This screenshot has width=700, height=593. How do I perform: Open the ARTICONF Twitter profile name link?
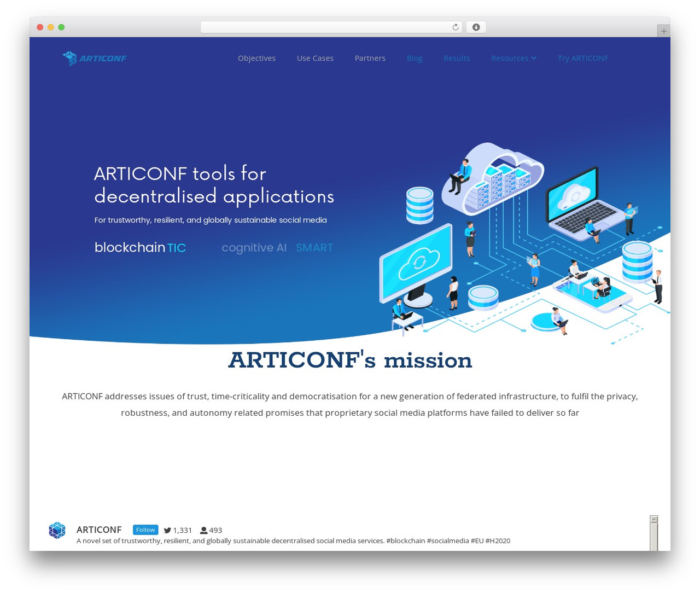[x=99, y=530]
